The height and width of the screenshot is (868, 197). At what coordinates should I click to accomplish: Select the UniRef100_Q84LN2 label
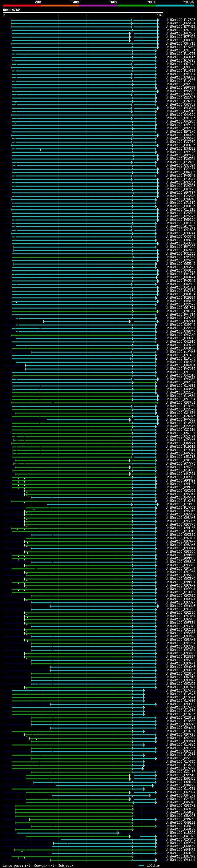pos(180,796)
